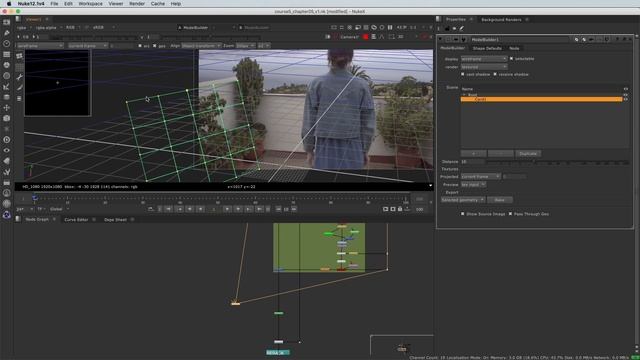Collapse the ModelBuilder1 properties panel arrow
640x360 pixels.
click(x=440, y=40)
